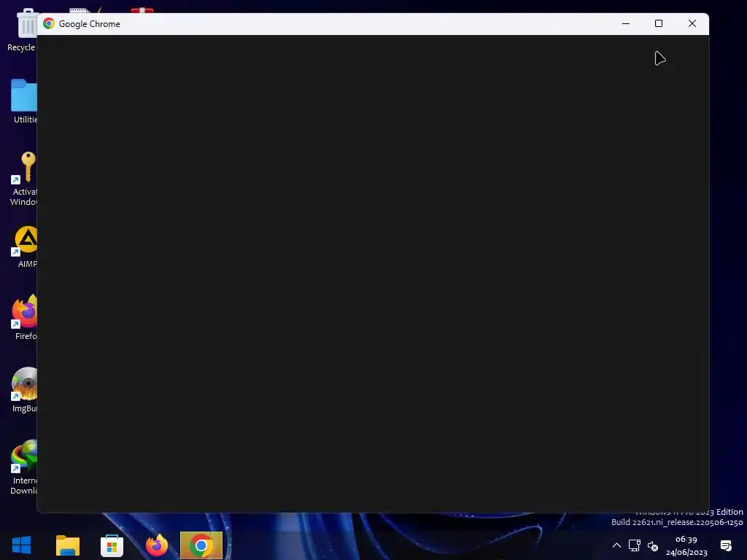Select the Internet Download Manager shortcut
The image size is (747, 560).
[x=24, y=467]
